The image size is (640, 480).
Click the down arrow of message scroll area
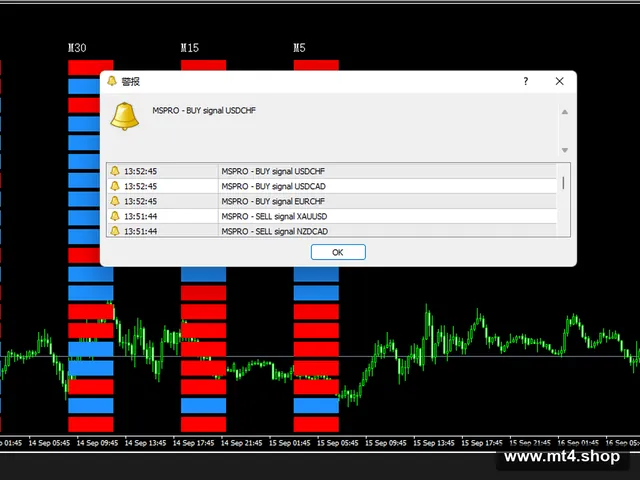coord(565,150)
